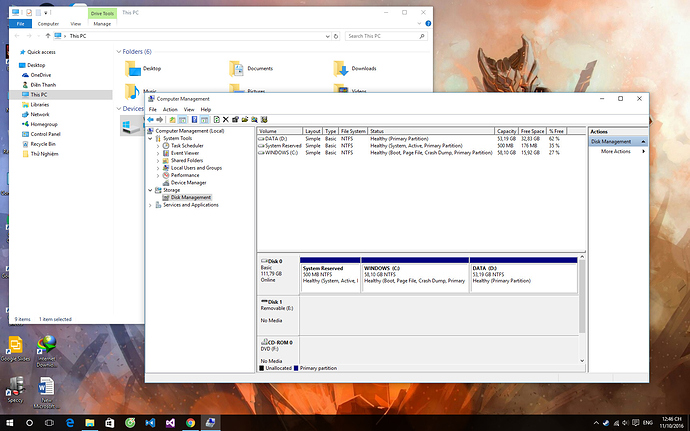Sort volumes by the Volume column header
This screenshot has width=690, height=431.
tap(280, 131)
